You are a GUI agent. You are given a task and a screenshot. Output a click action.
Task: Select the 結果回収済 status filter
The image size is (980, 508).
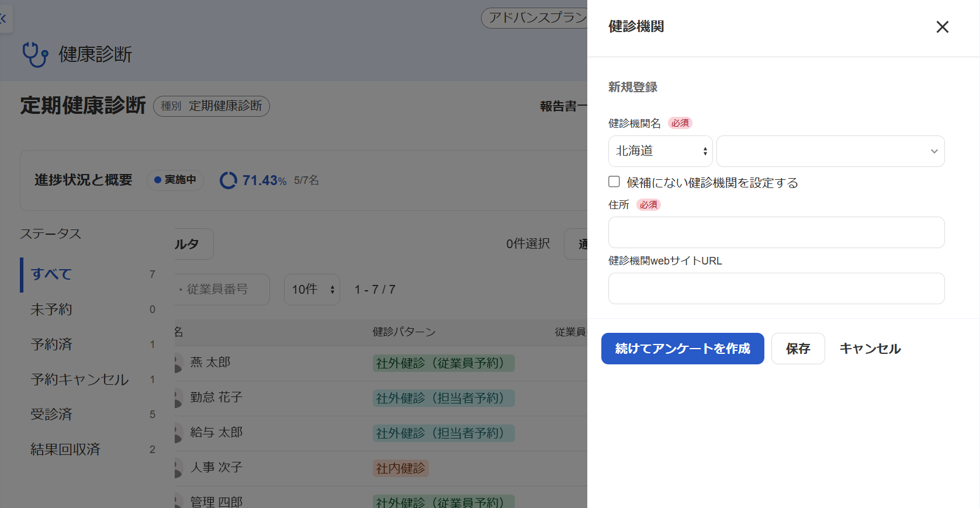[94, 450]
